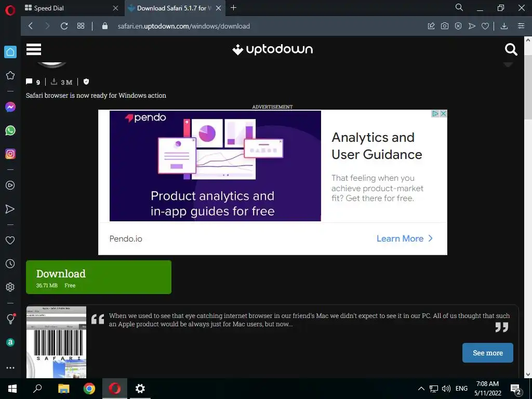Open Instagram in the sidebar

point(10,154)
